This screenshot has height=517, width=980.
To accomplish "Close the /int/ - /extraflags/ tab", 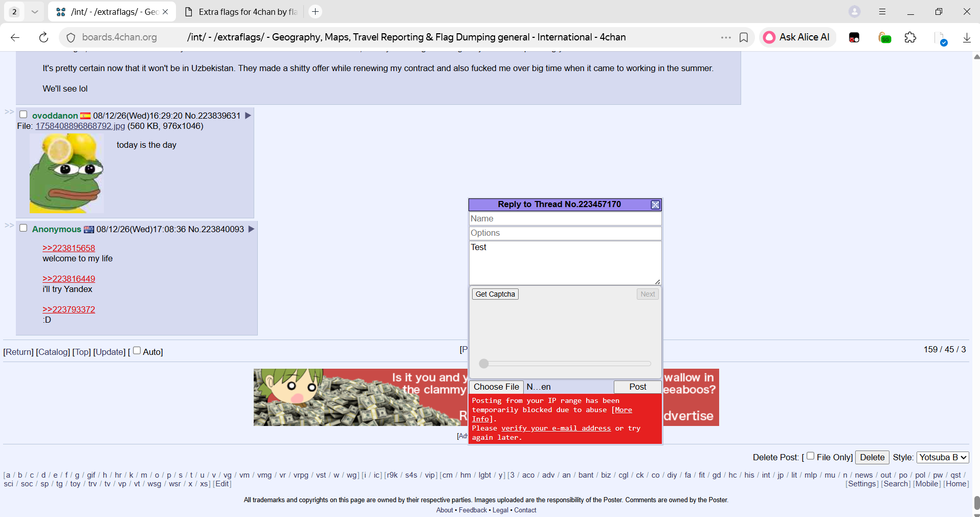I will (x=165, y=12).
